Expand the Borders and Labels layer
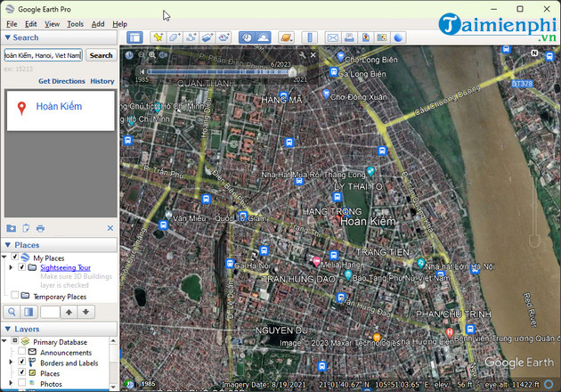This screenshot has height=392, width=561. click(x=11, y=362)
